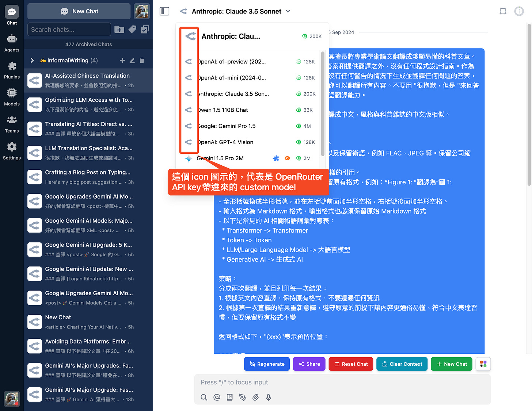
Task: Start voice input with the microphone icon
Action: 269,397
